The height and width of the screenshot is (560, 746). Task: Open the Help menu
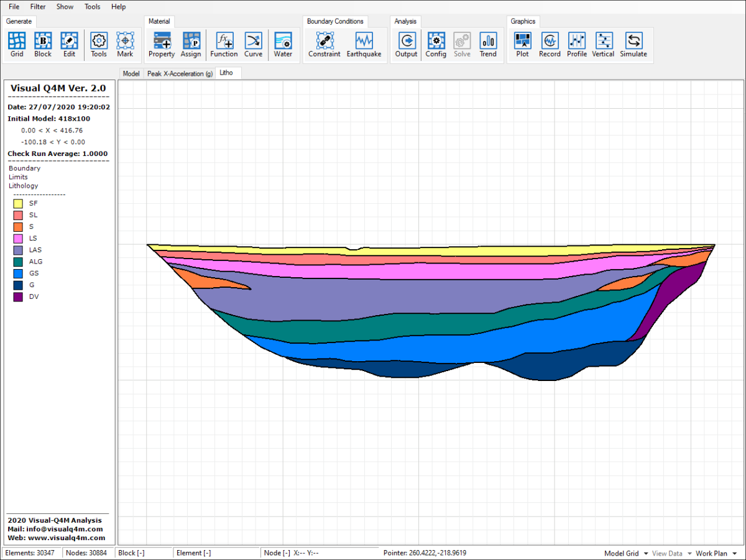tap(118, 7)
